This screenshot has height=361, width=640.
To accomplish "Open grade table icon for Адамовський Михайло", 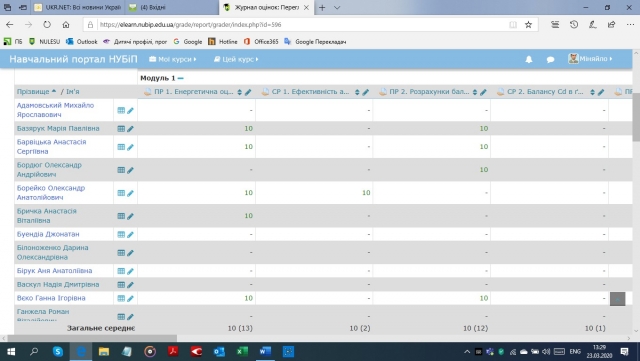I will click(121, 110).
